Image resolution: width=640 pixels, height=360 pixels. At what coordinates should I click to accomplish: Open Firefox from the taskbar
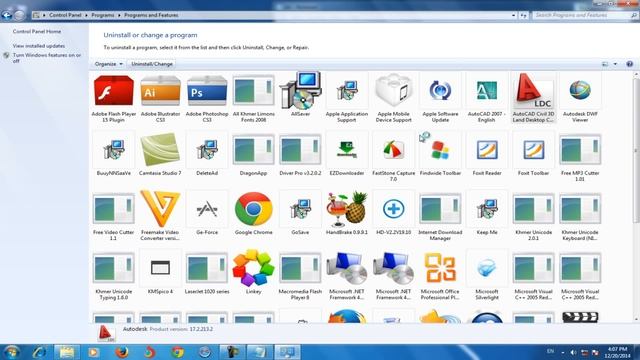(x=122, y=352)
